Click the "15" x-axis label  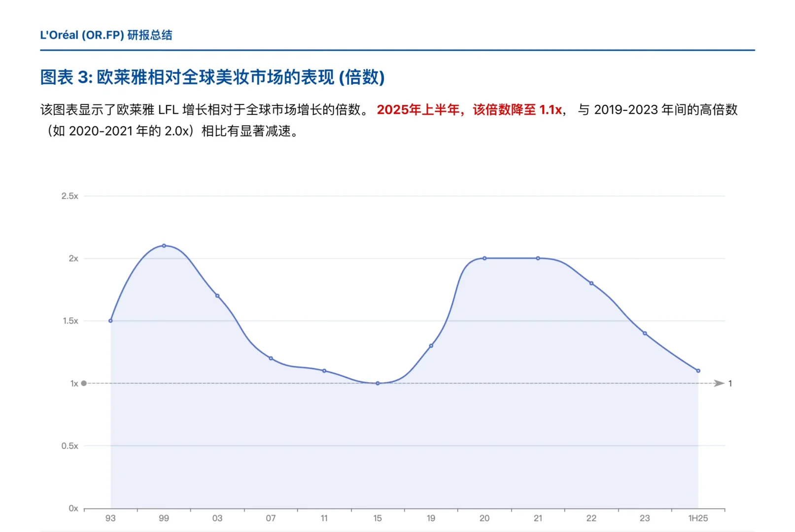(x=378, y=518)
